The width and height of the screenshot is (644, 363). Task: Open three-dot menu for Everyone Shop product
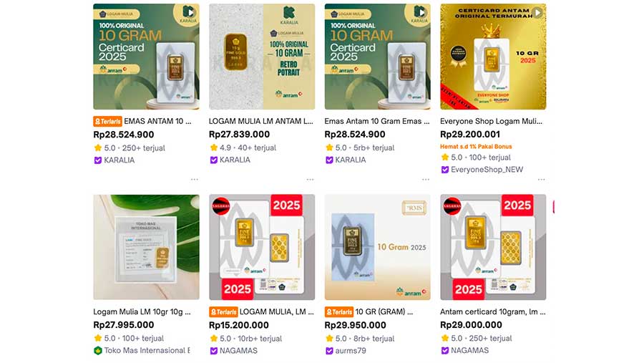tap(541, 180)
